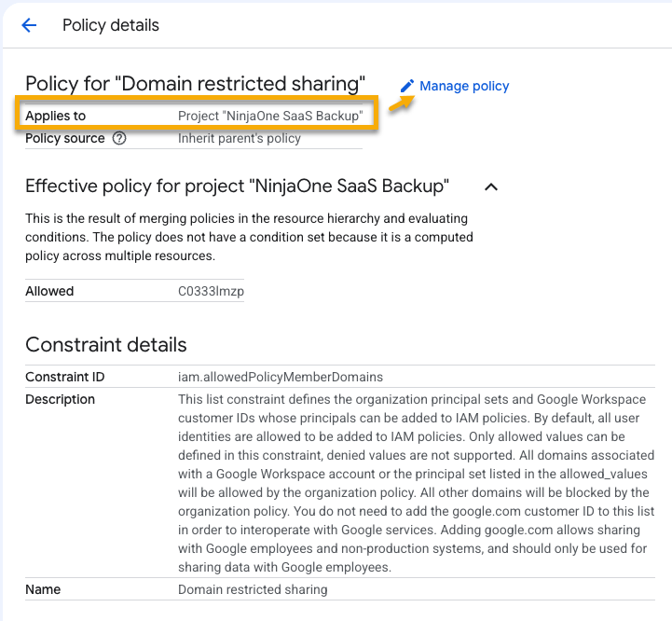The width and height of the screenshot is (672, 621).
Task: Click the Effective policy for project heading
Action: pyautogui.click(x=237, y=186)
